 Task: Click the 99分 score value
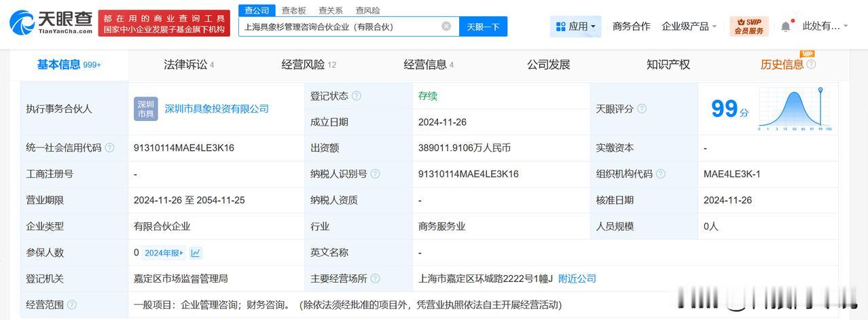pos(730,109)
